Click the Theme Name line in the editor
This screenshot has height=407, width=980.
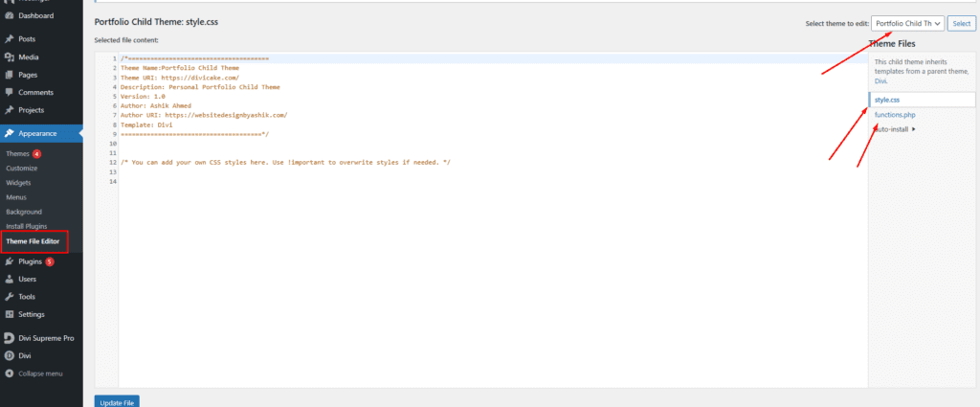click(180, 68)
